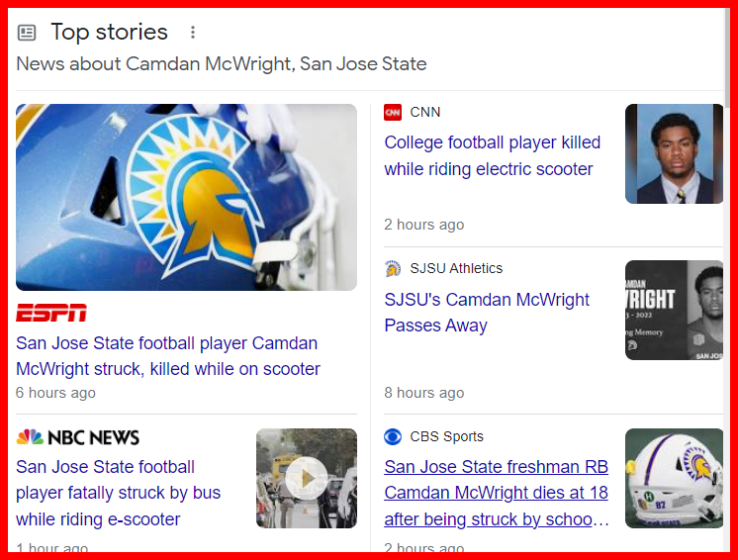Click the Top stories heading text
This screenshot has height=560, width=738.
(x=109, y=32)
